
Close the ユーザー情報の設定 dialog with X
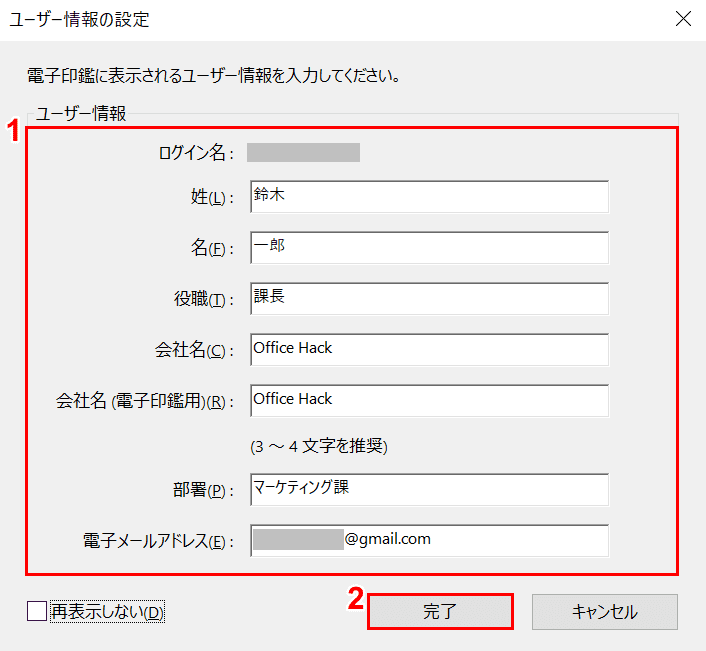[683, 19]
